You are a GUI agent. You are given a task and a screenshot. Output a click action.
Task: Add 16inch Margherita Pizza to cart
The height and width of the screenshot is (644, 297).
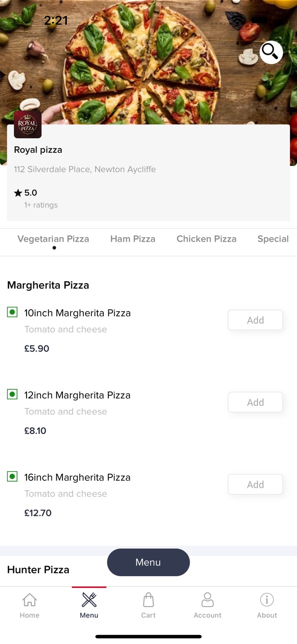coord(256,484)
